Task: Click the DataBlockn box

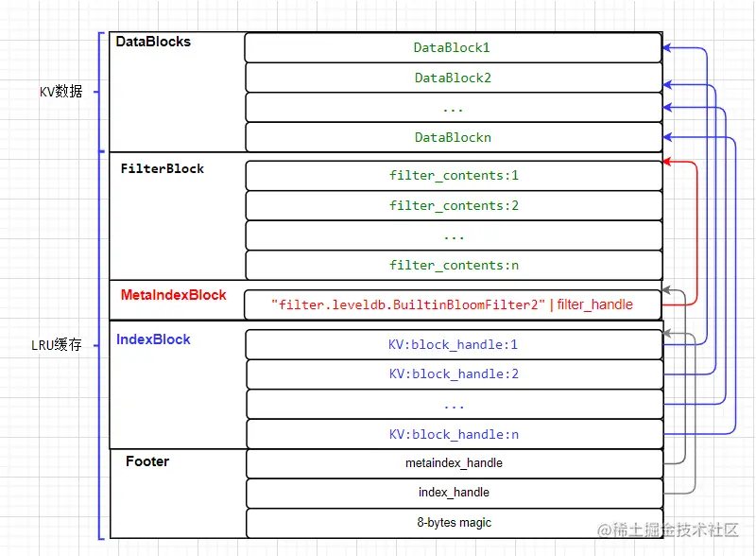Action: (453, 137)
